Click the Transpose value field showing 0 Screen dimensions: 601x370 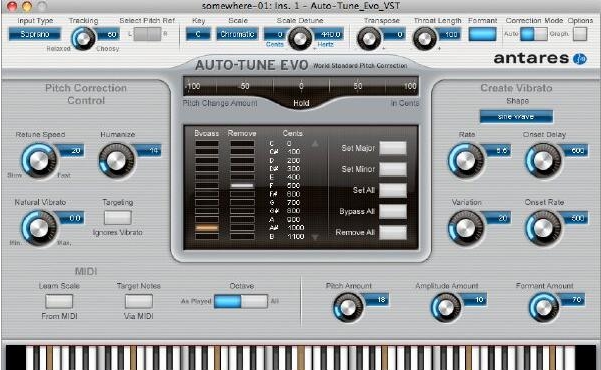[394, 35]
